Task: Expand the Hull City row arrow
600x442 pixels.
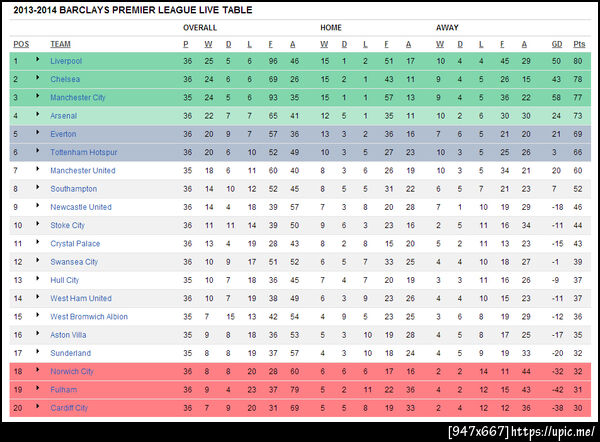Action: (37, 280)
